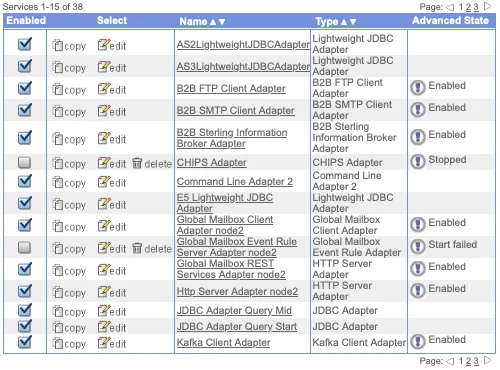The width and height of the screenshot is (500, 370).
Task: Delete the CHIPS Adapter service
Action: click(152, 163)
